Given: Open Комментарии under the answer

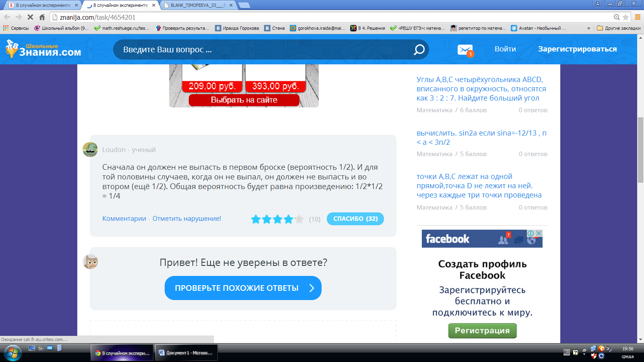Looking at the screenshot, I should coord(124,218).
